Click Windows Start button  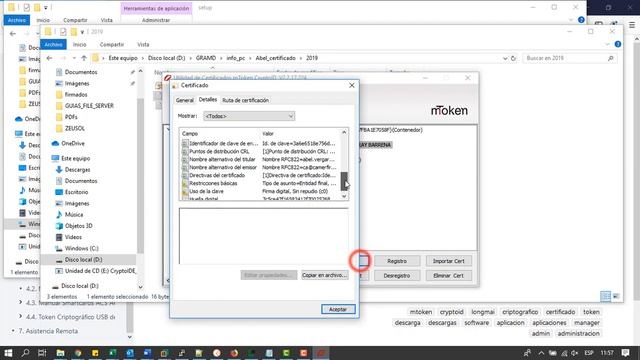pyautogui.click(x=8, y=353)
